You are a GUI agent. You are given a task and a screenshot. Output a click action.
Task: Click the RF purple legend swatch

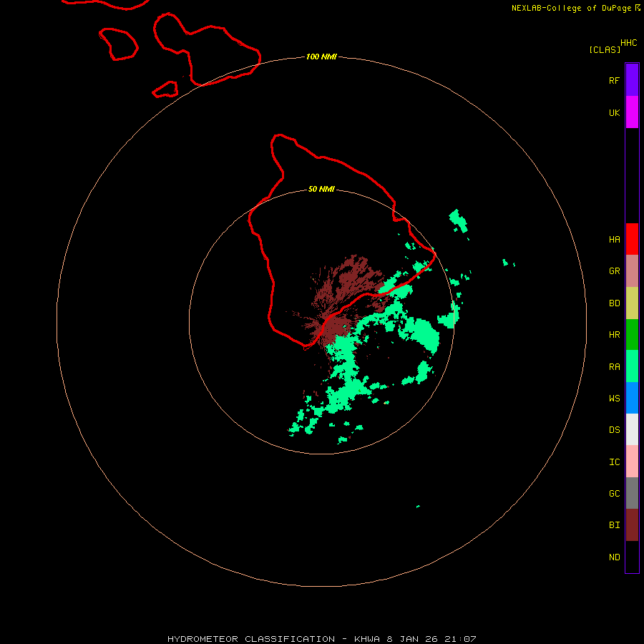[x=632, y=80]
